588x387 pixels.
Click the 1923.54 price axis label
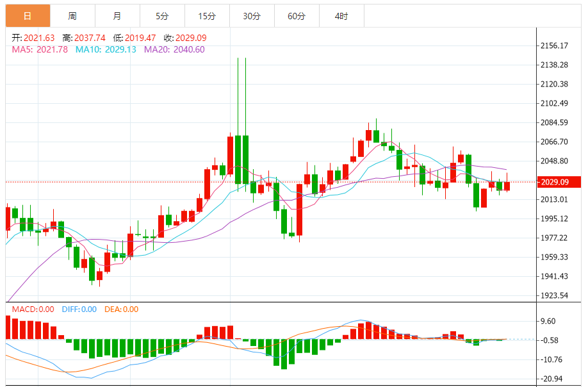click(x=554, y=295)
